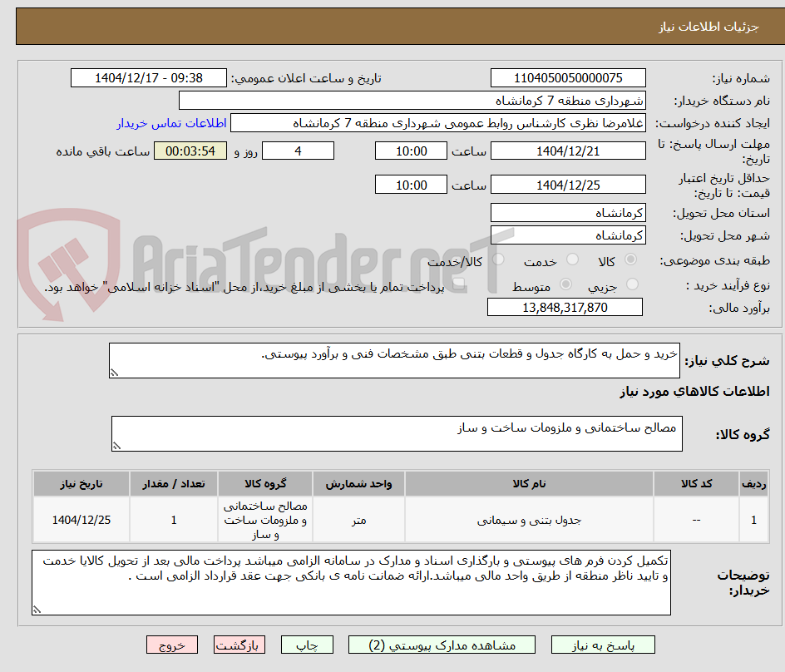785x672 pixels.
Task: Click the توضیحات خریدار text area
Action: pos(351,582)
